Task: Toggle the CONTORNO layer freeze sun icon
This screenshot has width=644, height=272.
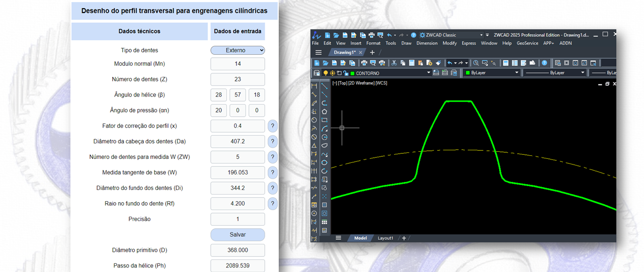Action: click(333, 73)
